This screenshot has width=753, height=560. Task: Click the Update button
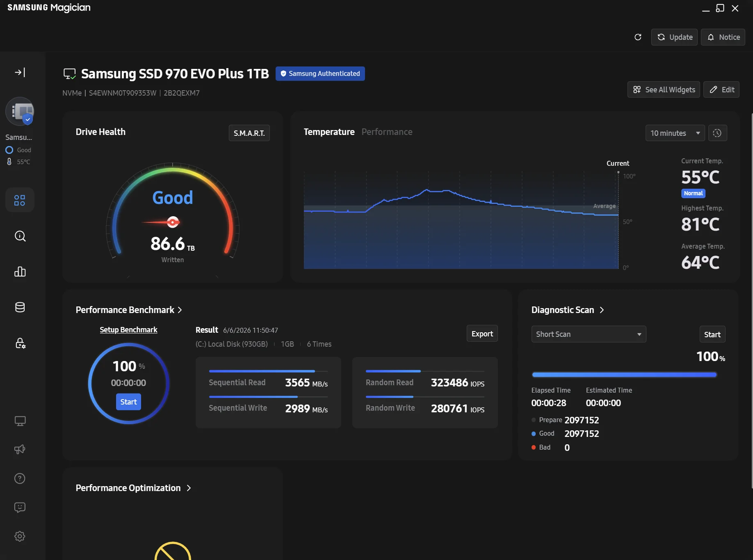pyautogui.click(x=674, y=37)
